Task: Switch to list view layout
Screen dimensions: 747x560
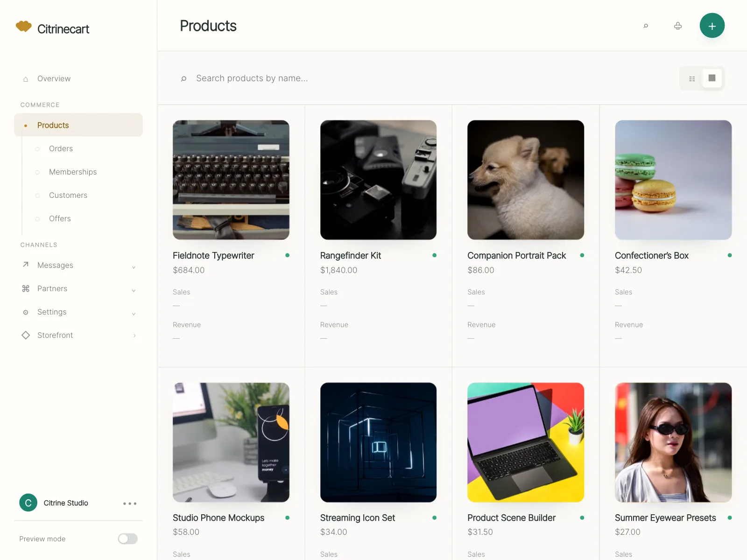Action: [692, 78]
